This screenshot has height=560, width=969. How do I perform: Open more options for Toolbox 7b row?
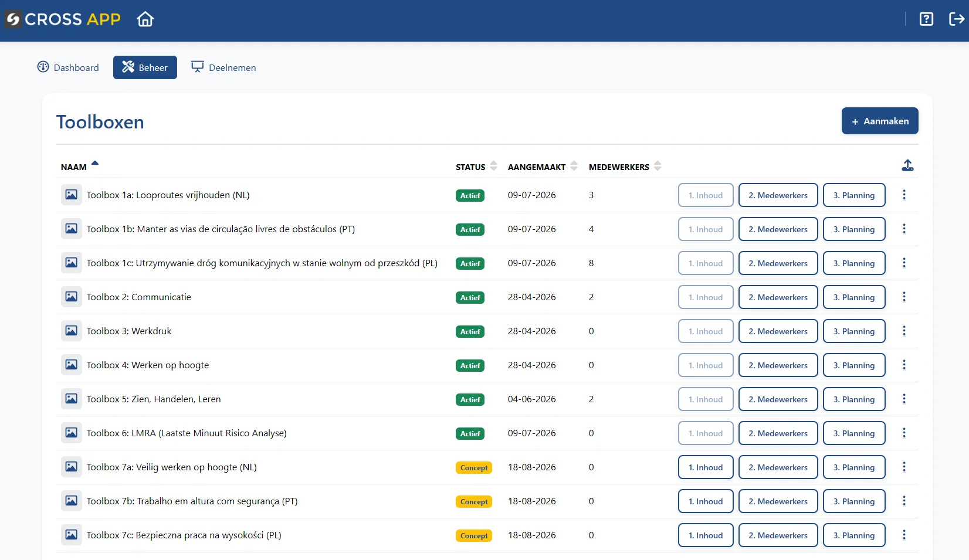click(904, 501)
